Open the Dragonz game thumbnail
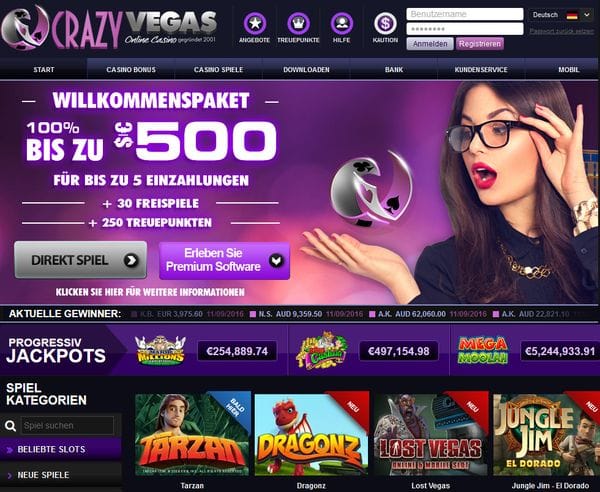Viewport: 600px width, 492px height. tap(311, 435)
